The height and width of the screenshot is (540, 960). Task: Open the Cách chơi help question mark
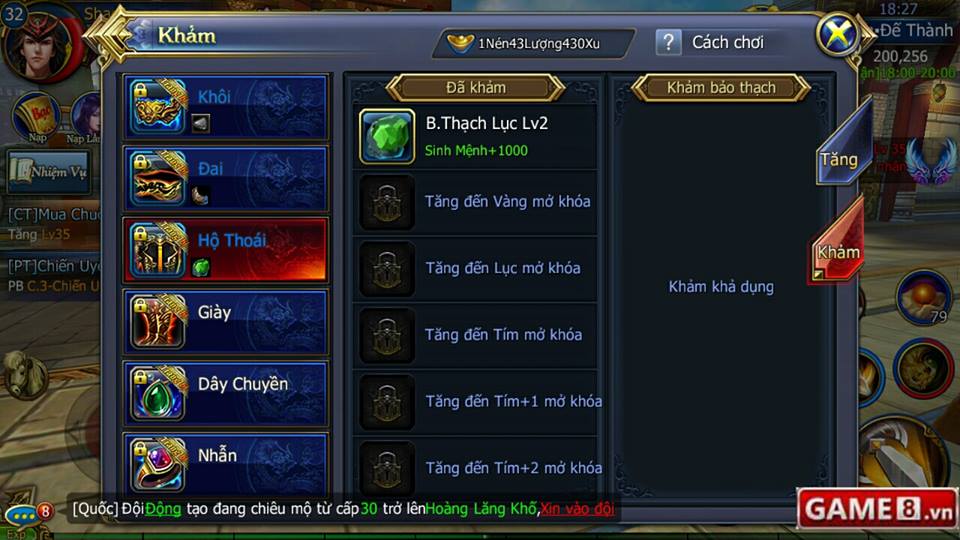pyautogui.click(x=669, y=43)
